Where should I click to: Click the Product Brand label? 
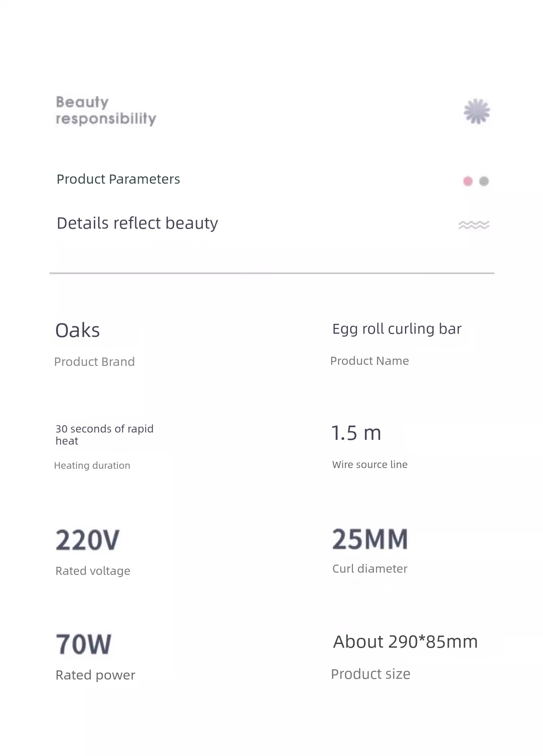tap(94, 362)
